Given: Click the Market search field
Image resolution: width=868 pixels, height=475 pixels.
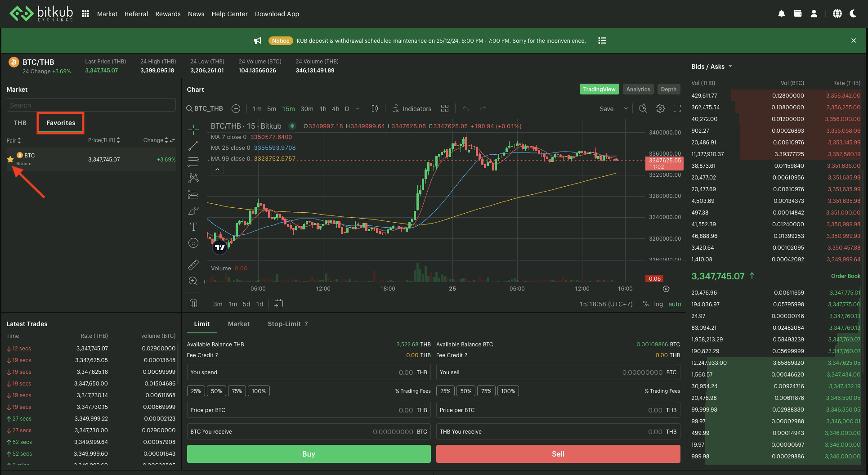Looking at the screenshot, I should point(91,105).
